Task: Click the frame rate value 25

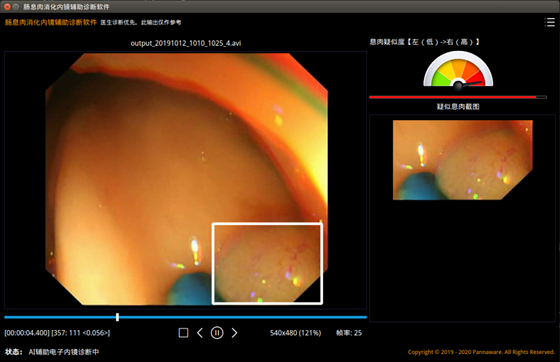Action: pos(358,333)
